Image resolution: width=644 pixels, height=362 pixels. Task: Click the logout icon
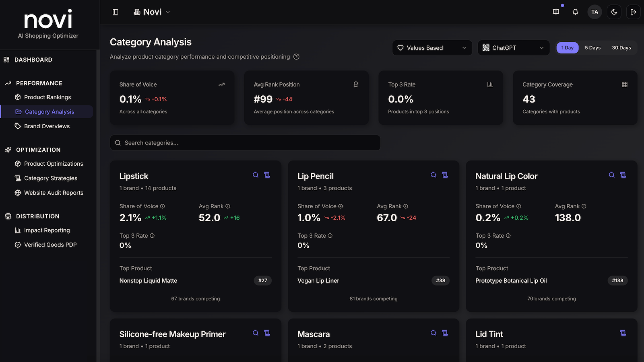[633, 12]
